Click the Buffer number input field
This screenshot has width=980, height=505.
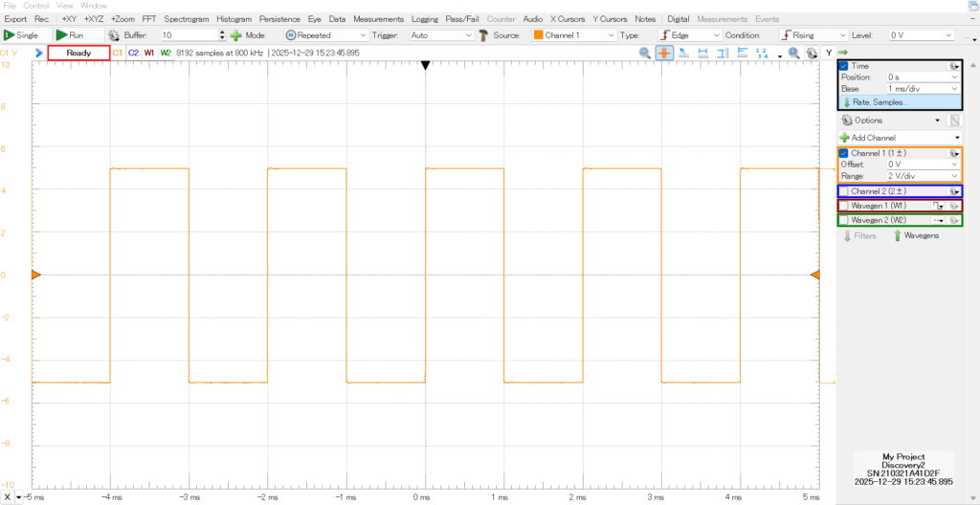[x=189, y=35]
